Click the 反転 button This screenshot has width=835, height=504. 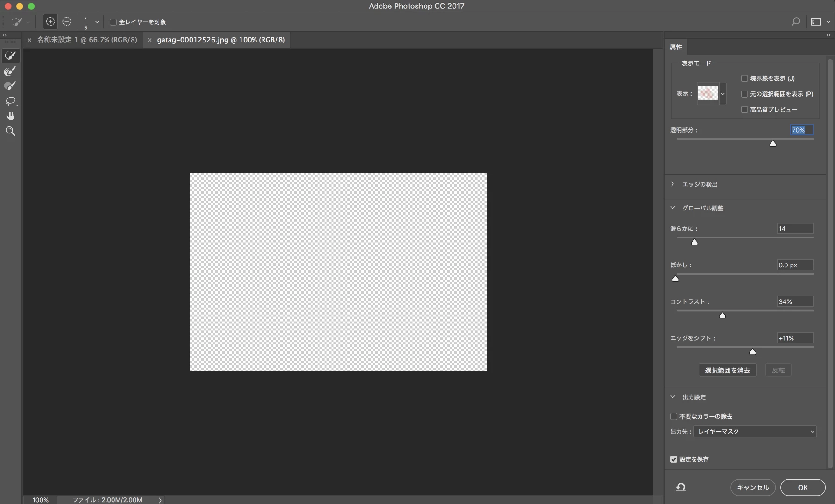[778, 370]
